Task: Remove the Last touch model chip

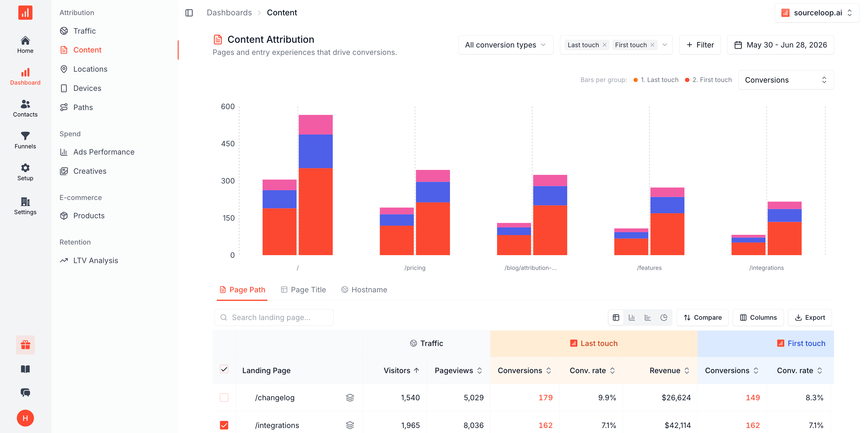Action: point(605,45)
